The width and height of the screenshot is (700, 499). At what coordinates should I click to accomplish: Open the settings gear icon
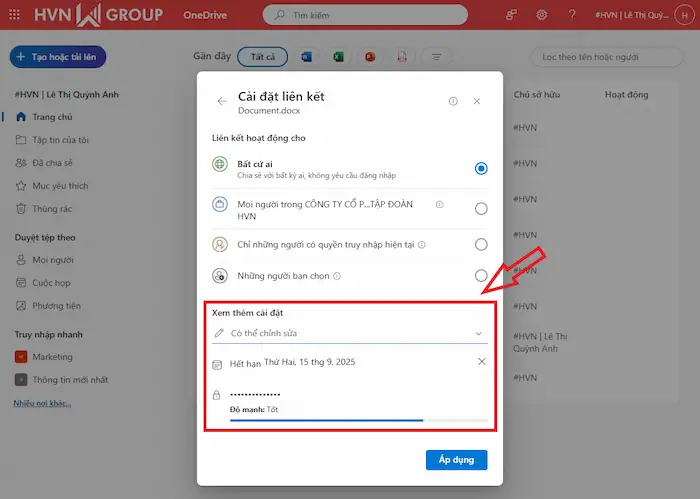[542, 15]
